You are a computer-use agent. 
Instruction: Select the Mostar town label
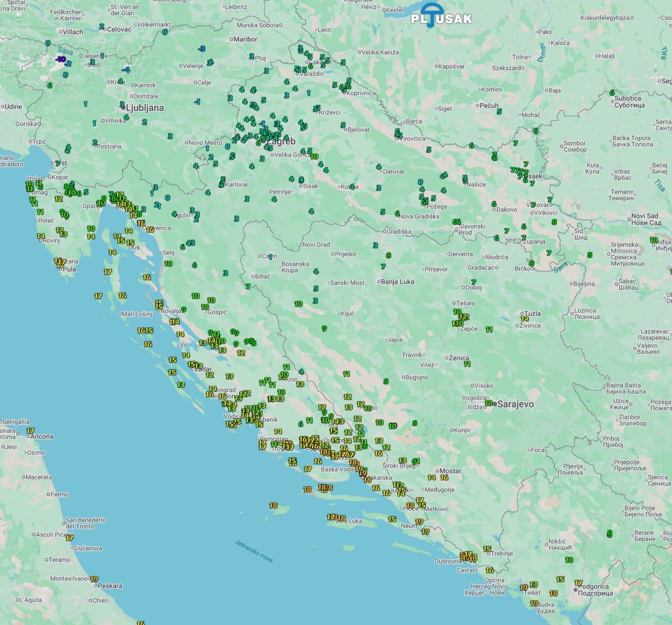point(450,471)
